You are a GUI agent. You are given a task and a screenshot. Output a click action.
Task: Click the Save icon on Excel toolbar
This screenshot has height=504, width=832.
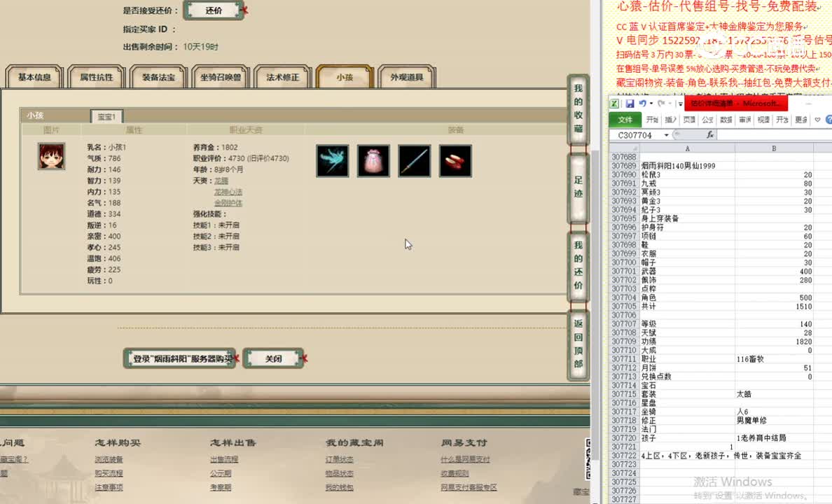pyautogui.click(x=630, y=103)
